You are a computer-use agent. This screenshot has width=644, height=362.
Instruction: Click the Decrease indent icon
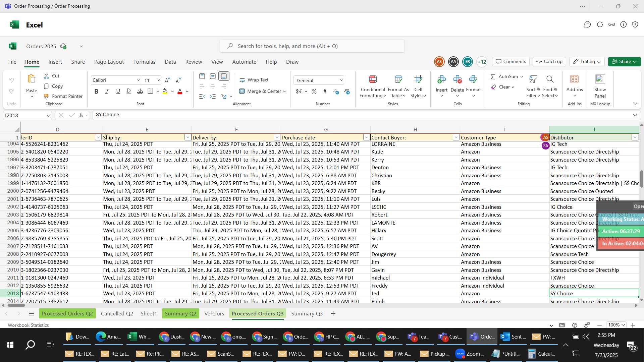pos(202,97)
